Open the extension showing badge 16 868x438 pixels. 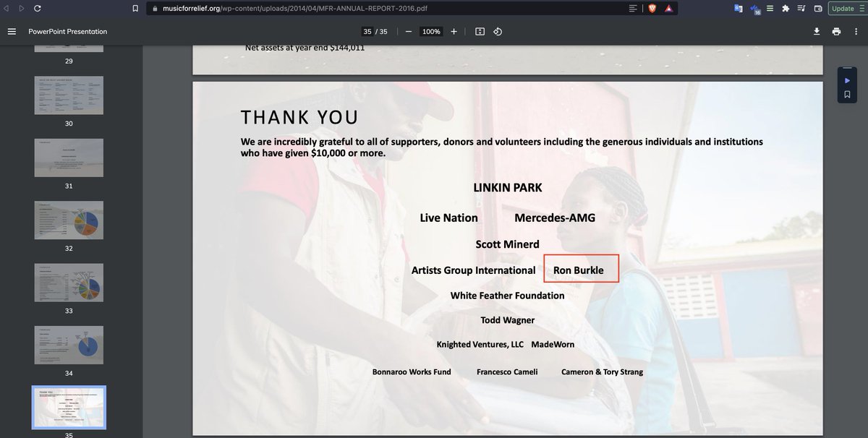click(x=755, y=9)
